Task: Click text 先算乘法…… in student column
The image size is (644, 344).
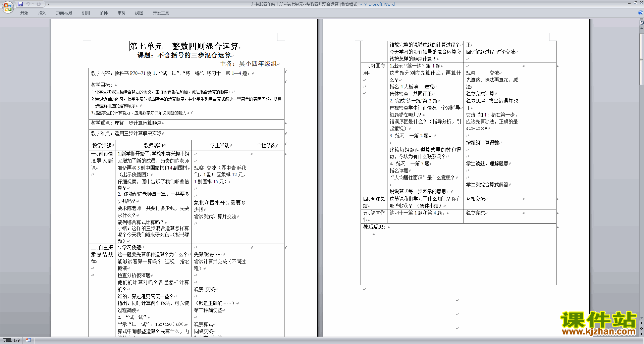Action: (x=208, y=255)
